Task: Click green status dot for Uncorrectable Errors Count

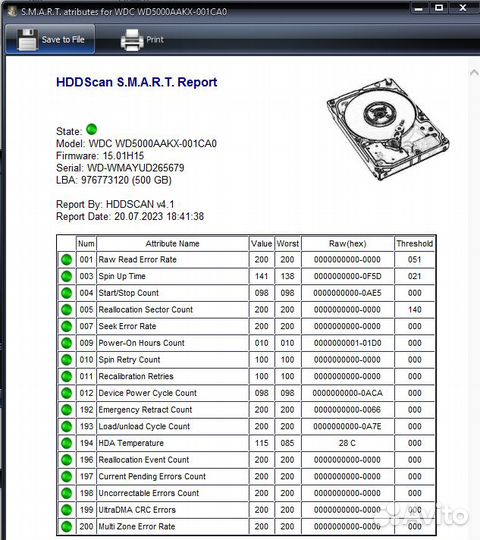Action: [x=66, y=493]
